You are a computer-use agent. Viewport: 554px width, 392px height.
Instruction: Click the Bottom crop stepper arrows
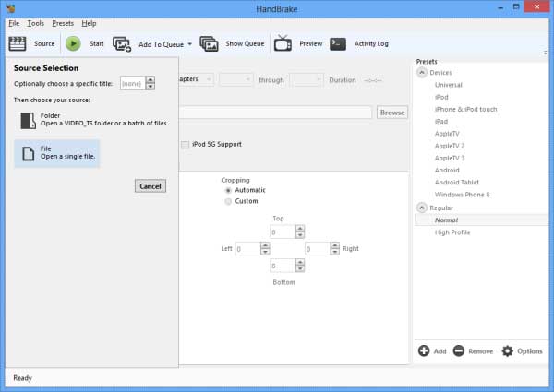(300, 266)
